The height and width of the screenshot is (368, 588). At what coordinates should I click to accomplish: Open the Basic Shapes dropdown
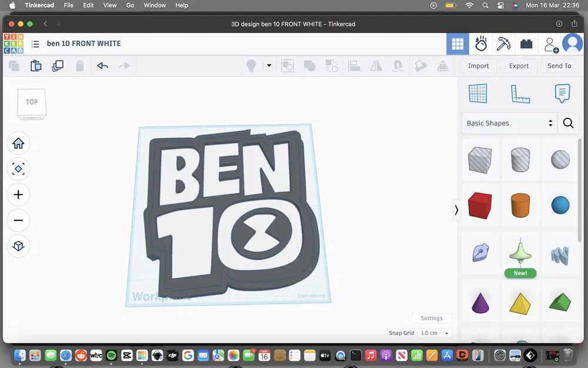pos(509,123)
